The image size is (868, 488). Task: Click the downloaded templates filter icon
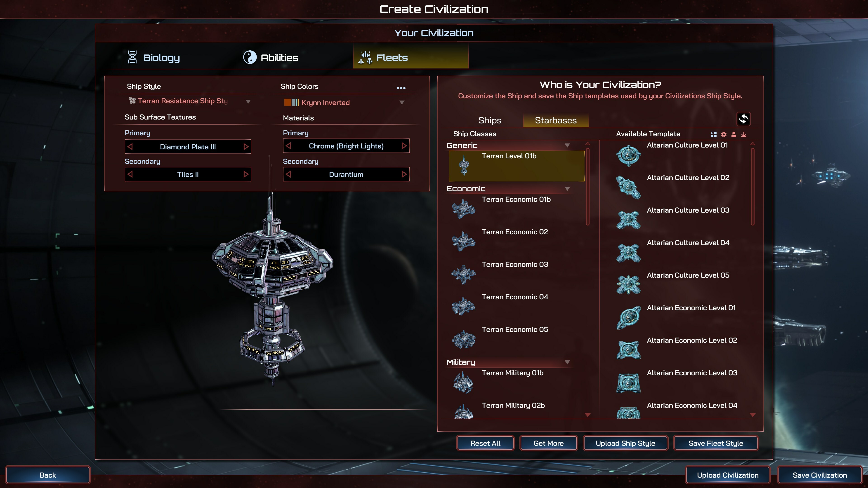tap(744, 134)
